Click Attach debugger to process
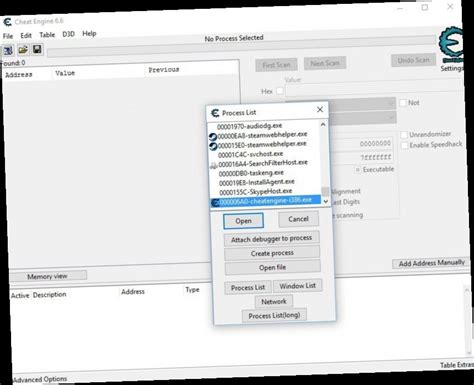 coord(272,239)
